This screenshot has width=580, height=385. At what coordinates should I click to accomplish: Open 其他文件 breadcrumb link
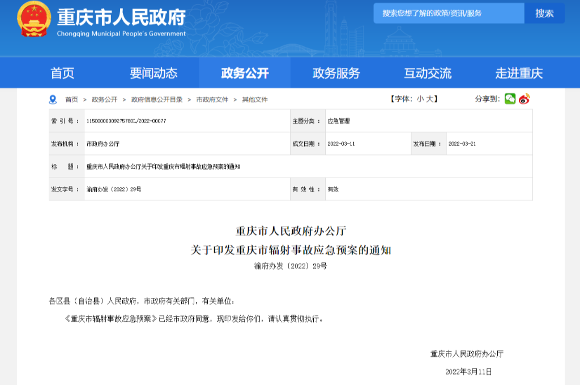click(x=255, y=99)
